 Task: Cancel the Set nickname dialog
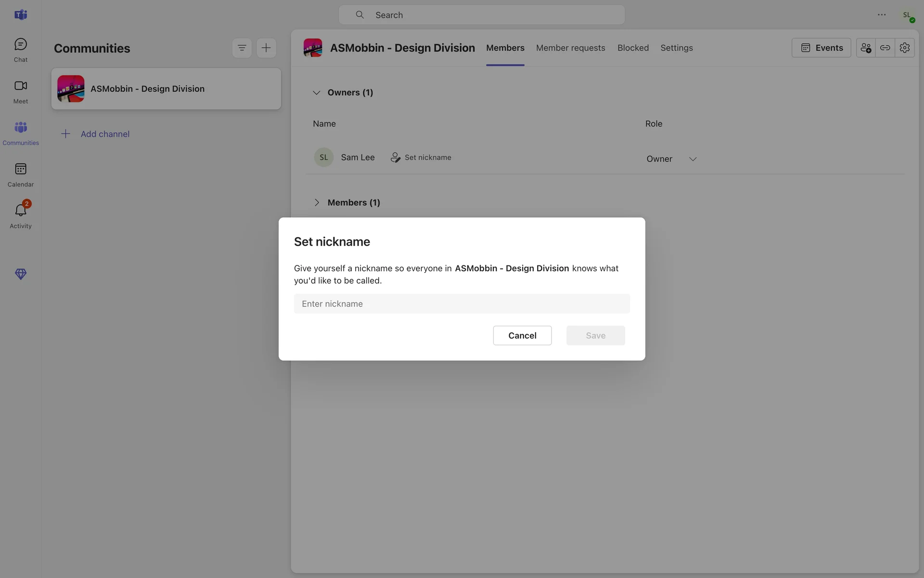point(522,336)
